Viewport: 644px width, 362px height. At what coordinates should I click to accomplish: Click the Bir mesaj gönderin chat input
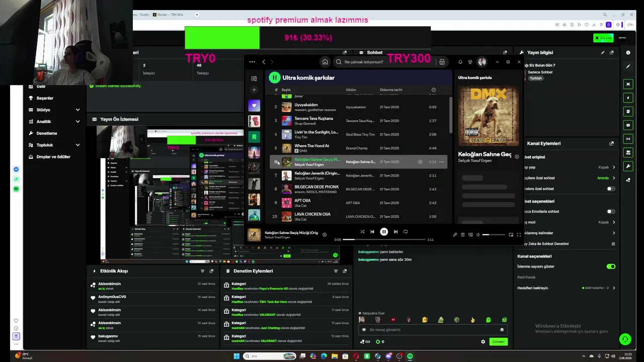[433, 330]
